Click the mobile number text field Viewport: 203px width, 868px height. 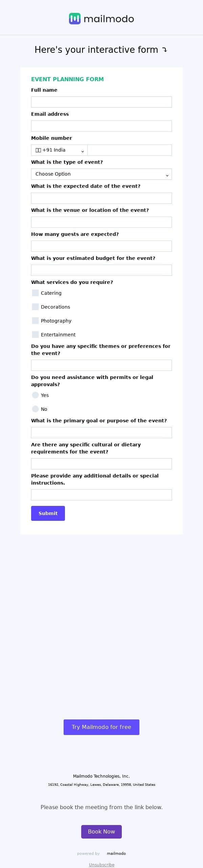coord(129,150)
